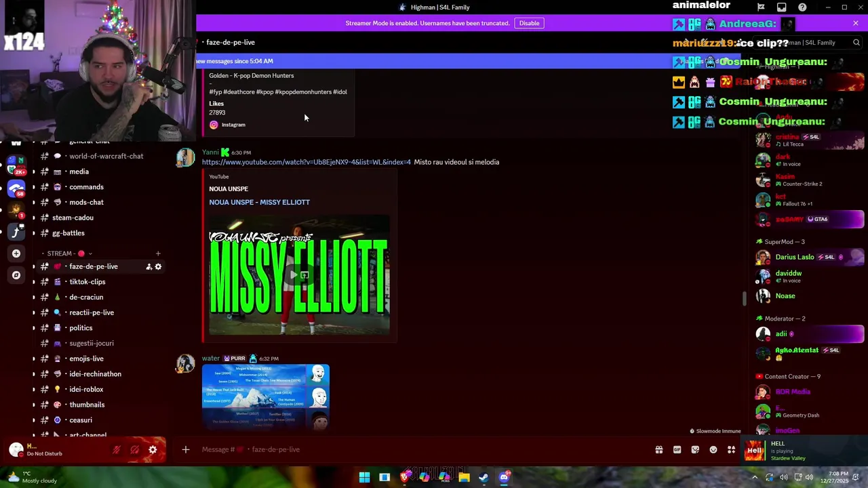Click the message attachment plus button
The image size is (868, 488).
click(x=185, y=449)
